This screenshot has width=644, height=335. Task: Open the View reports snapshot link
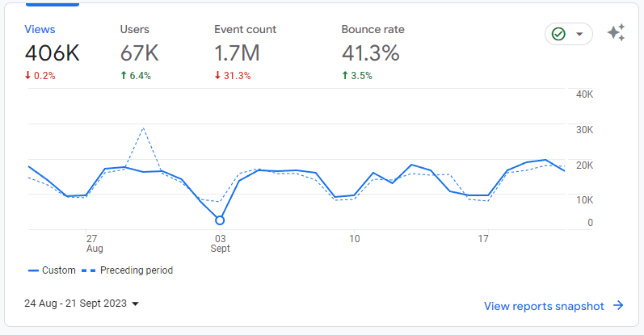pyautogui.click(x=544, y=306)
